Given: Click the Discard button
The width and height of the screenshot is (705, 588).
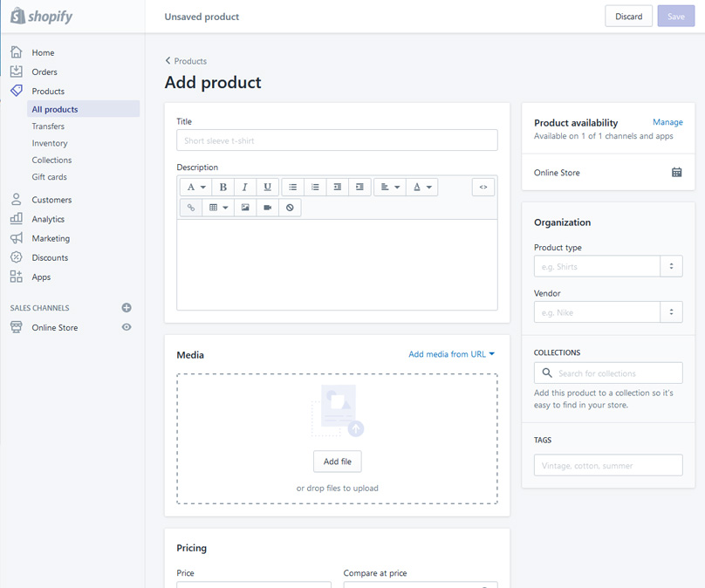Looking at the screenshot, I should click(x=628, y=17).
